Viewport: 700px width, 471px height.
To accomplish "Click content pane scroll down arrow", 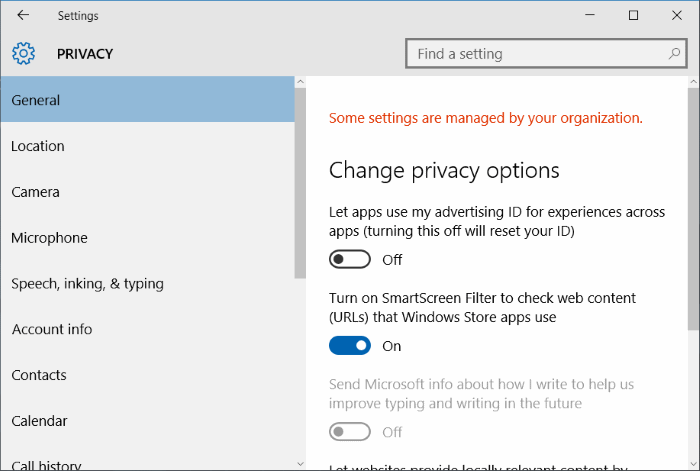I will coord(694,464).
